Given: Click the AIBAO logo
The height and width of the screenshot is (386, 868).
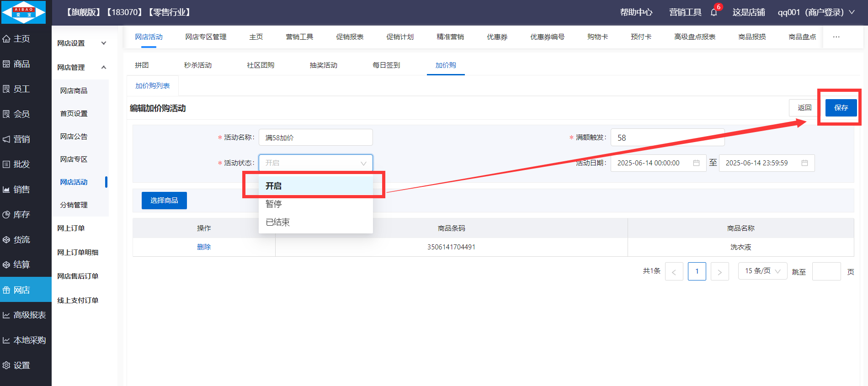Looking at the screenshot, I should tap(24, 12).
